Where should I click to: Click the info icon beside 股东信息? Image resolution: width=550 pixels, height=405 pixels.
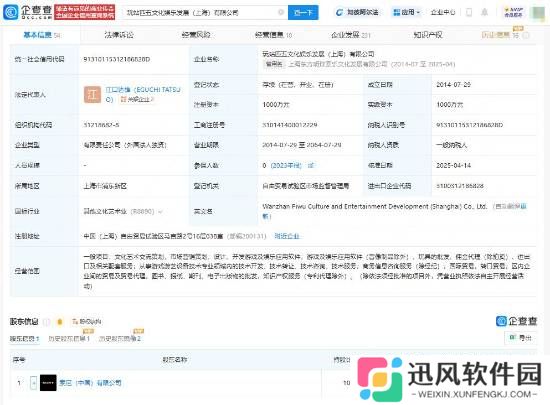(x=46, y=322)
